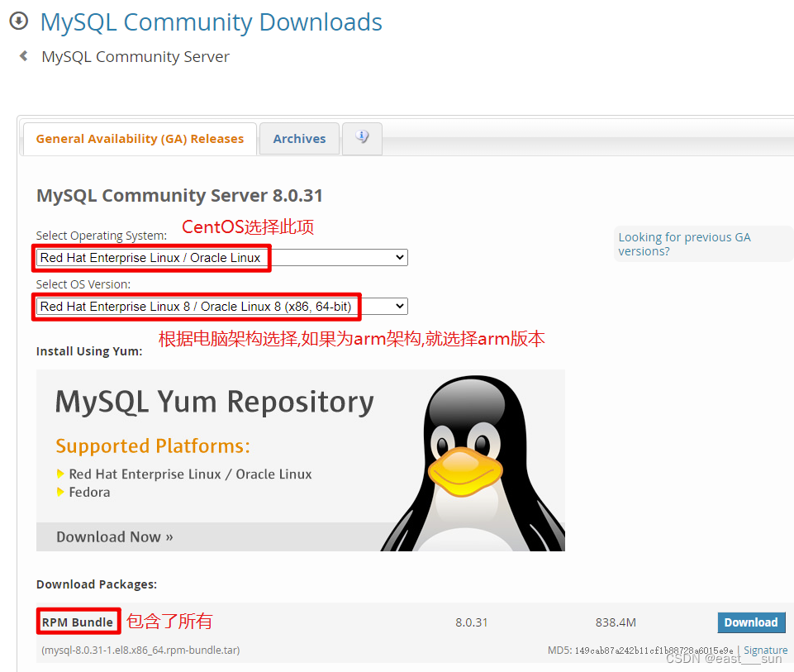The image size is (794, 672).
Task: Click the 8.0.31 version cell of RPM Bundle
Action: coord(471,622)
